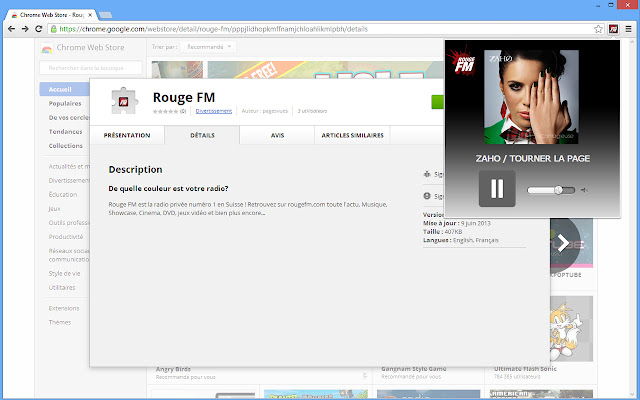Screen dimensions: 640x400
Task: Click the speaker icon beside the volume slider
Action: coord(584,190)
